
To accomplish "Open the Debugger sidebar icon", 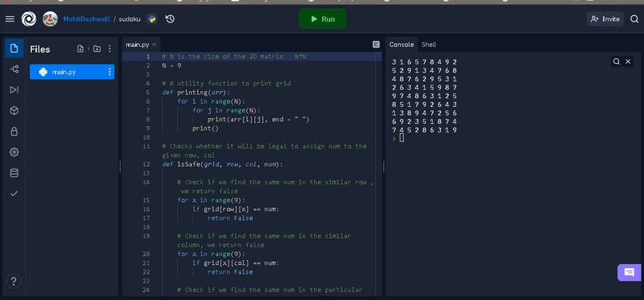I will click(14, 89).
